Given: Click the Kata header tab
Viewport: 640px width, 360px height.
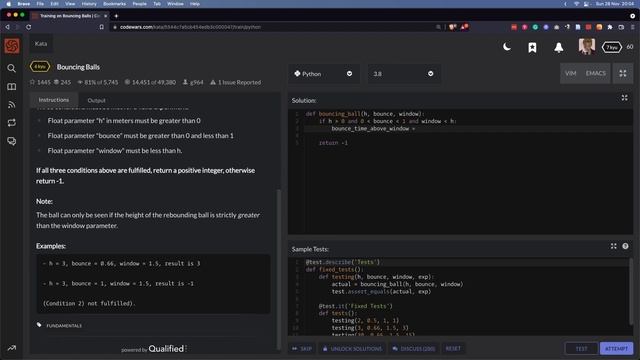Looking at the screenshot, I should 41,44.
